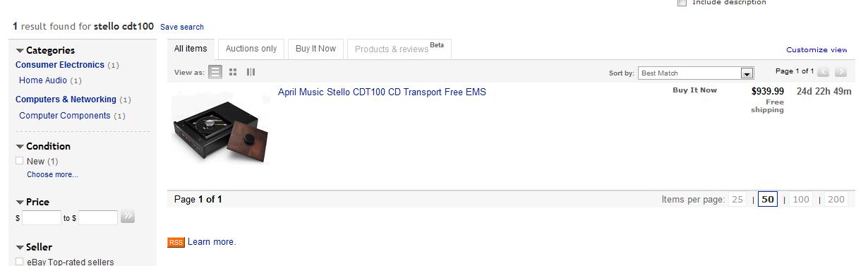868x266 pixels.
Task: Open the CD transport product thumbnail
Action: pos(220,128)
